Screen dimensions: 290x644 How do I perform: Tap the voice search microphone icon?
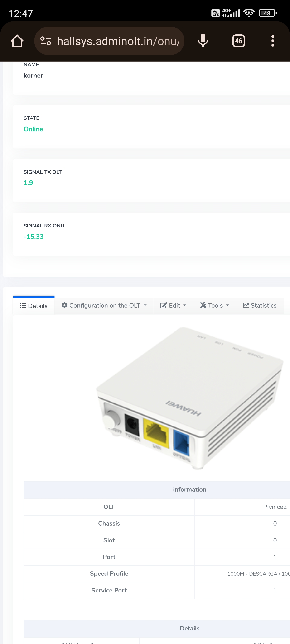[x=203, y=41]
